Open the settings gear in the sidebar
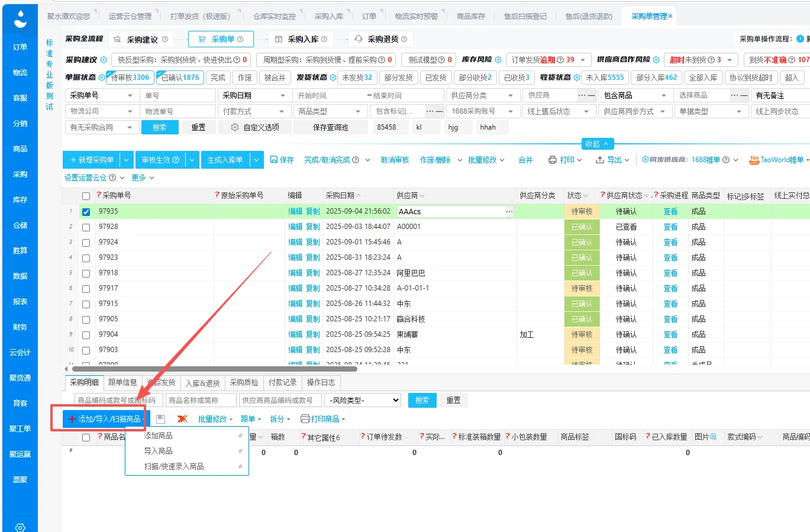The image size is (810, 532). point(20,527)
